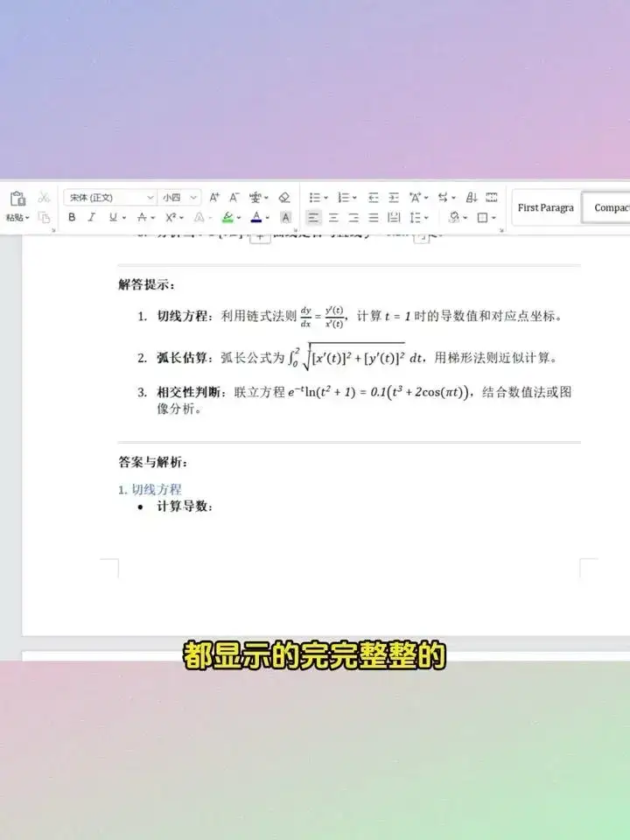The image size is (630, 840).
Task: Select the First Paragraph style
Action: point(546,208)
